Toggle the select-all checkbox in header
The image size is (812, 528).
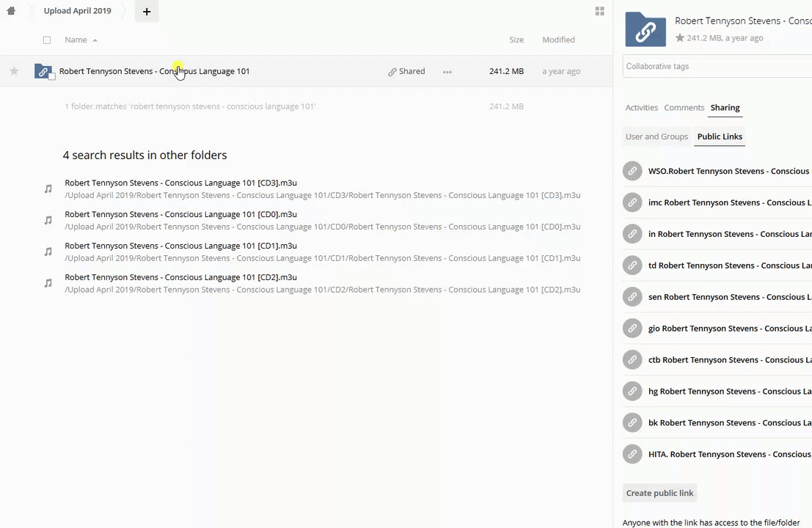(x=47, y=40)
